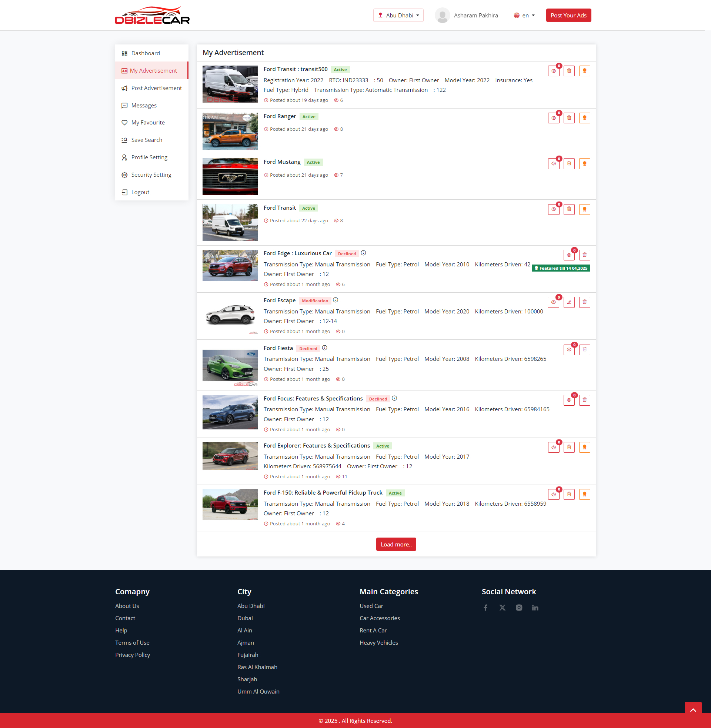The height and width of the screenshot is (728, 711).
Task: Delete the Ford Escape ad
Action: click(584, 302)
